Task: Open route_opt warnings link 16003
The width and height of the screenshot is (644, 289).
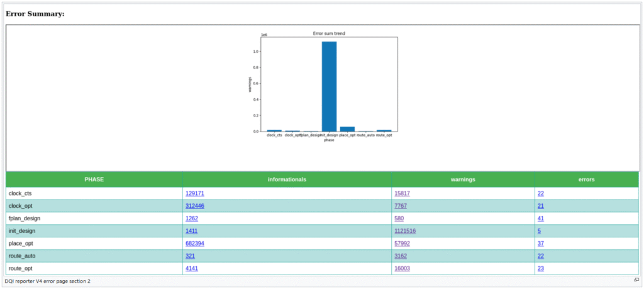Action: coord(402,269)
